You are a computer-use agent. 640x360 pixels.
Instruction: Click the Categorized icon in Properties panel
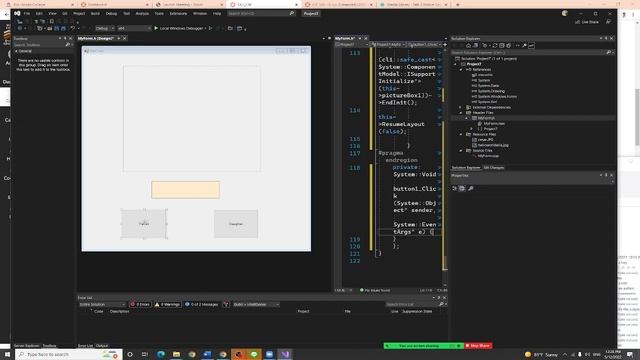click(455, 189)
